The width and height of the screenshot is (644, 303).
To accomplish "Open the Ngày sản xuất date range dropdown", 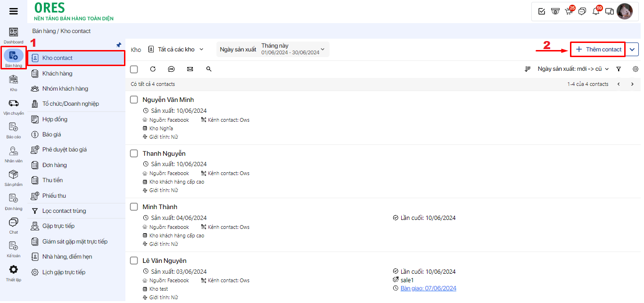I will coord(272,49).
